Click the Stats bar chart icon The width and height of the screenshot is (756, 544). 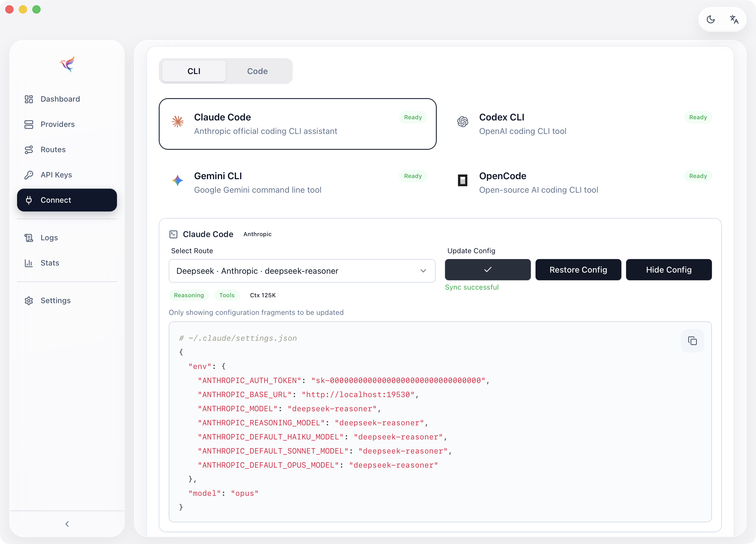click(29, 263)
